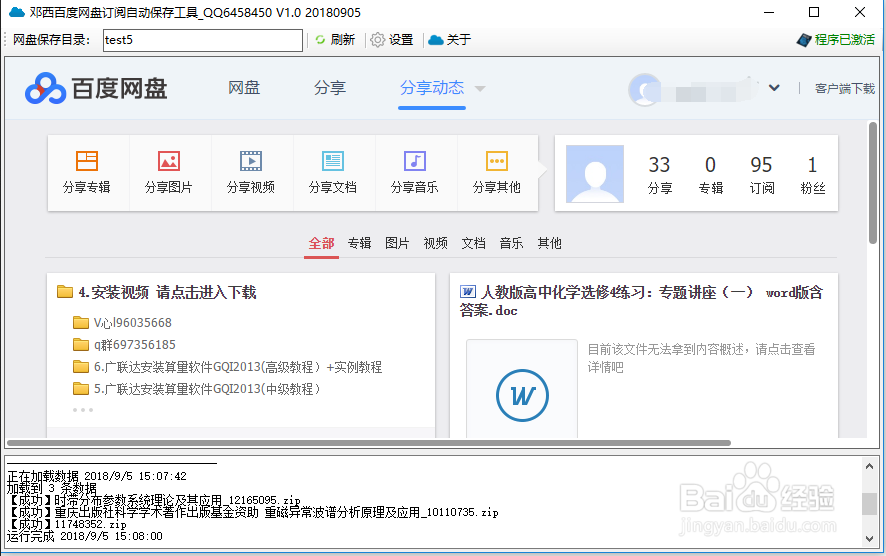Expand the account dropdown chevron

coord(774,88)
